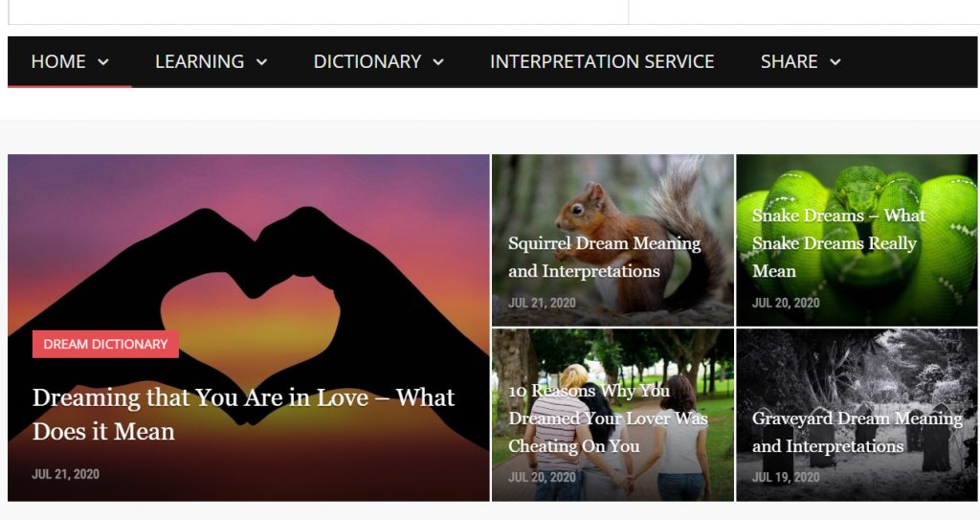Screen dimensions: 980x520
Task: Click the search input field above navigation
Action: click(x=318, y=11)
